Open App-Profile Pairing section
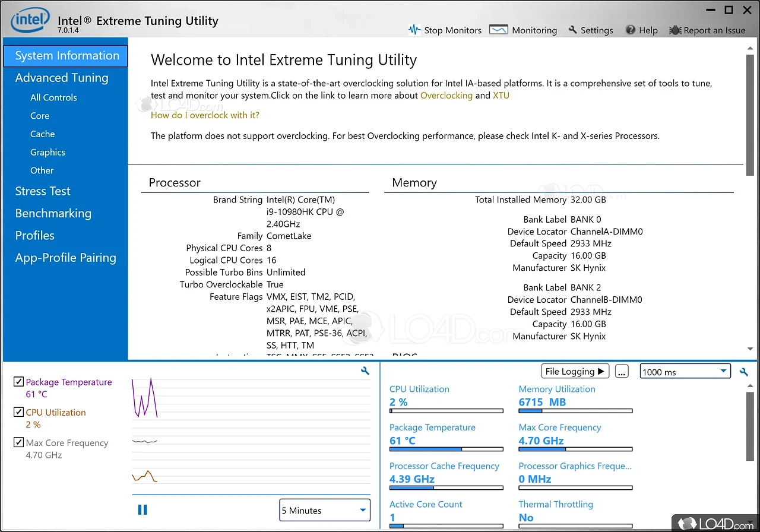This screenshot has width=760, height=532. (65, 258)
